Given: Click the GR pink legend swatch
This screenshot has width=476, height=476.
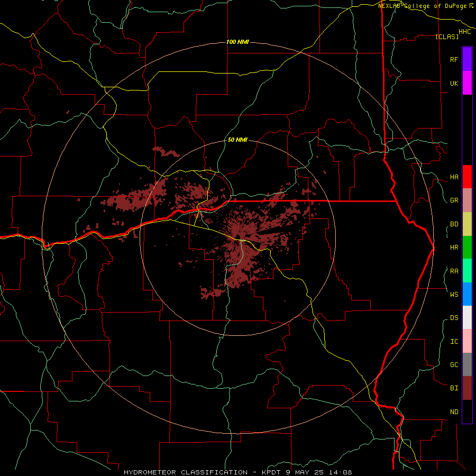Looking at the screenshot, I should [467, 200].
